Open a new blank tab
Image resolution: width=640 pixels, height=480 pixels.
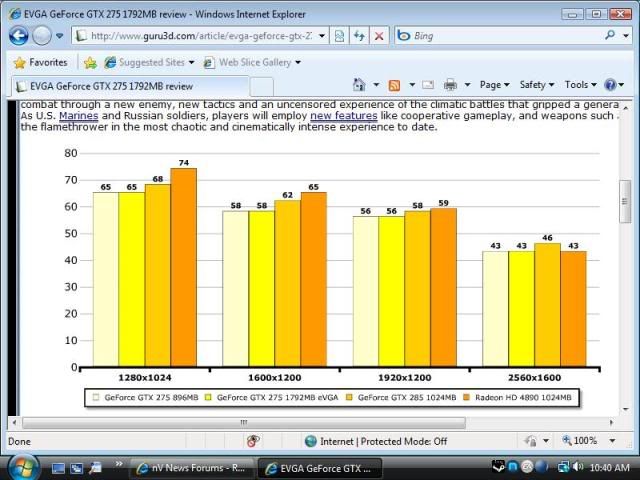tap(261, 87)
